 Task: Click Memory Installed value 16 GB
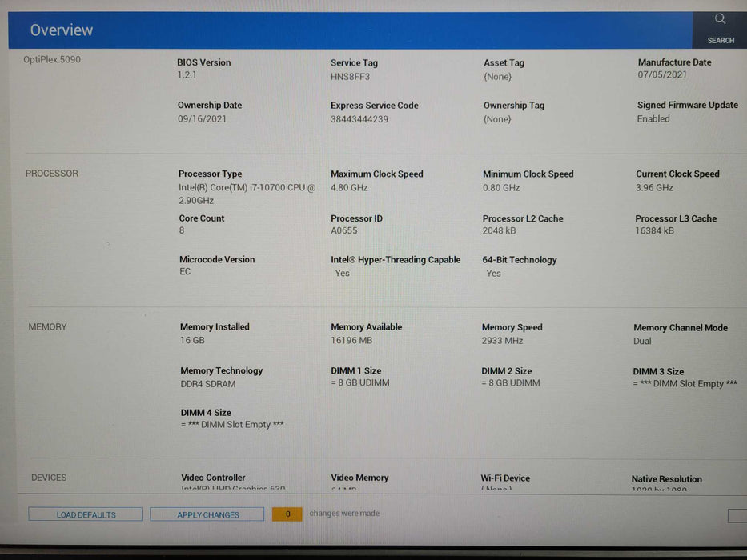tap(192, 341)
